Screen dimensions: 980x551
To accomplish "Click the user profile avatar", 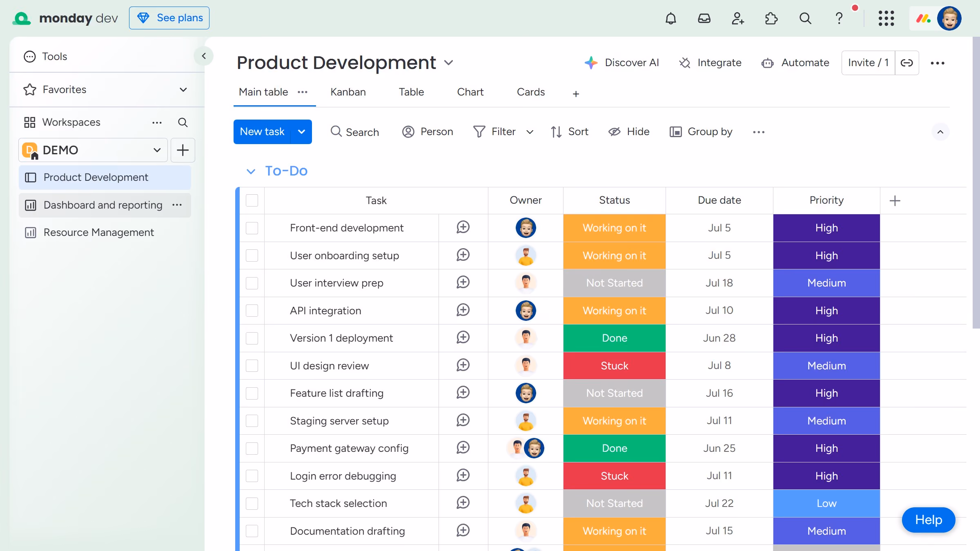I will pyautogui.click(x=949, y=18).
